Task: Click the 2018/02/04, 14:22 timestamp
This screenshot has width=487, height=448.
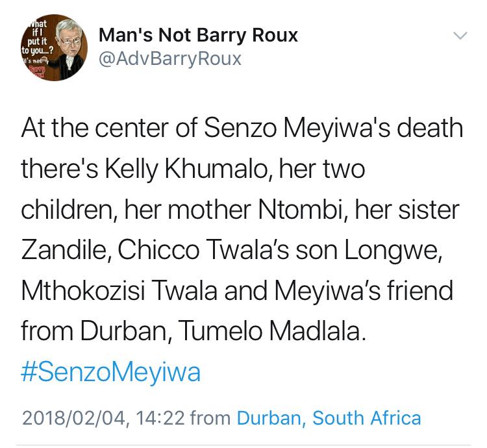Action: [103, 418]
